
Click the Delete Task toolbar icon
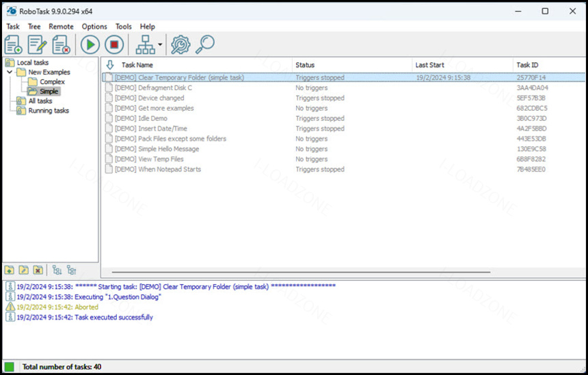click(61, 44)
